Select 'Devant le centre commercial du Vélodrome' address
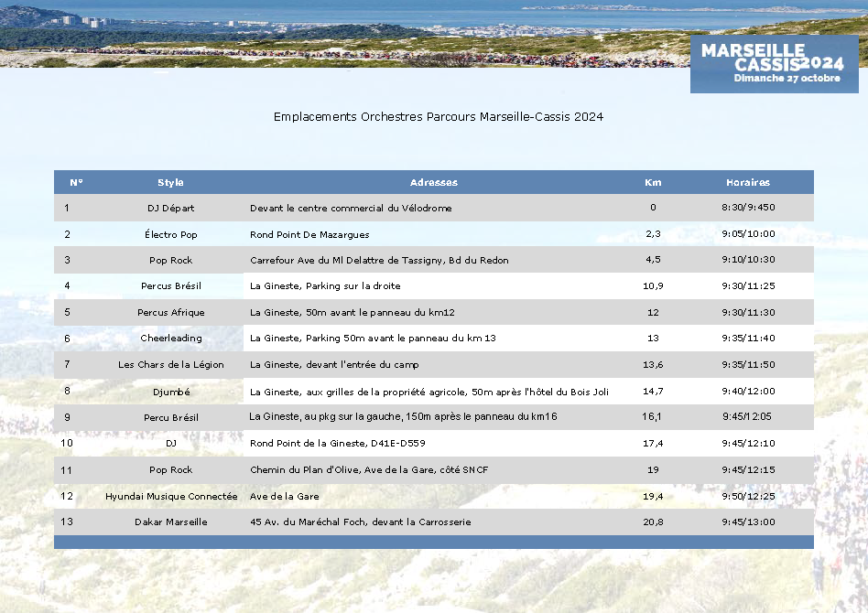 [x=351, y=208]
